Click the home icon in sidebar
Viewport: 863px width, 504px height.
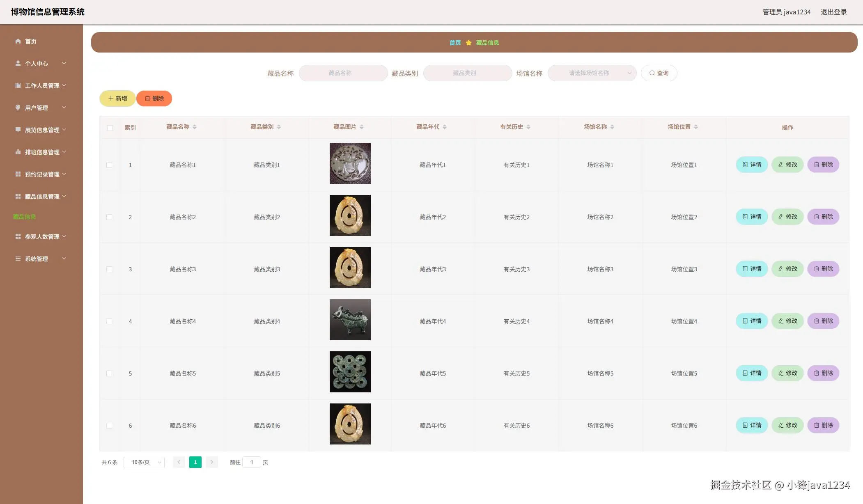pyautogui.click(x=18, y=41)
